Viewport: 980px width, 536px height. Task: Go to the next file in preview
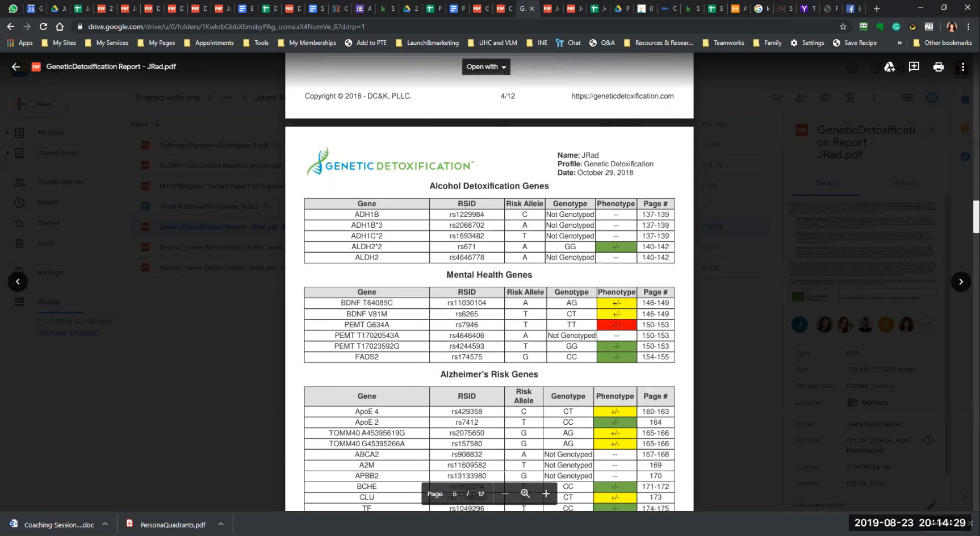pos(961,282)
